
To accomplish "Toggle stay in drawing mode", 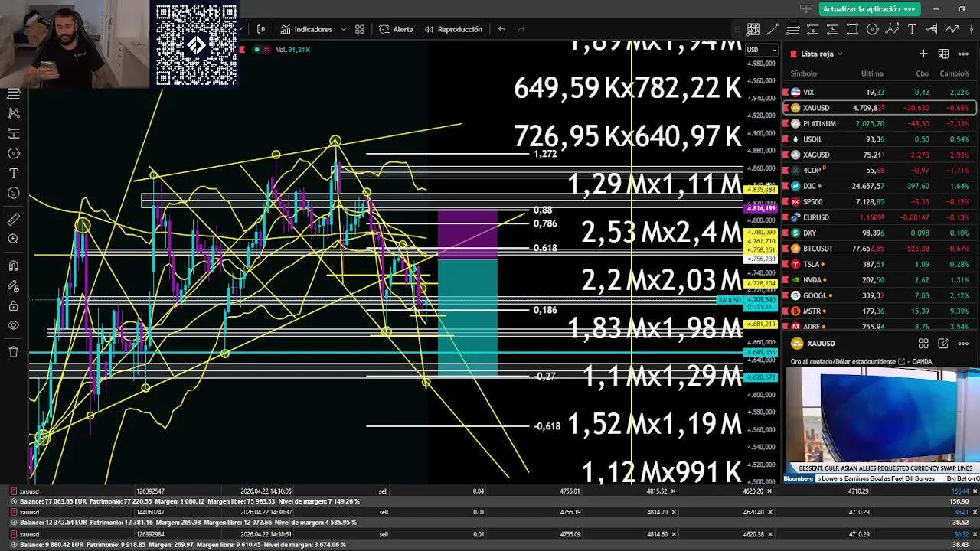I will 13,286.
